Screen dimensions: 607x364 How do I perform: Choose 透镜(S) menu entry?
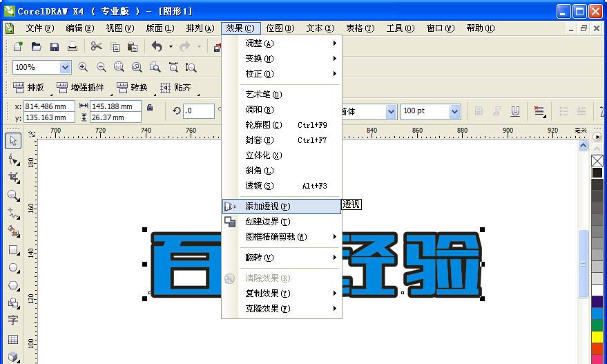click(282, 186)
